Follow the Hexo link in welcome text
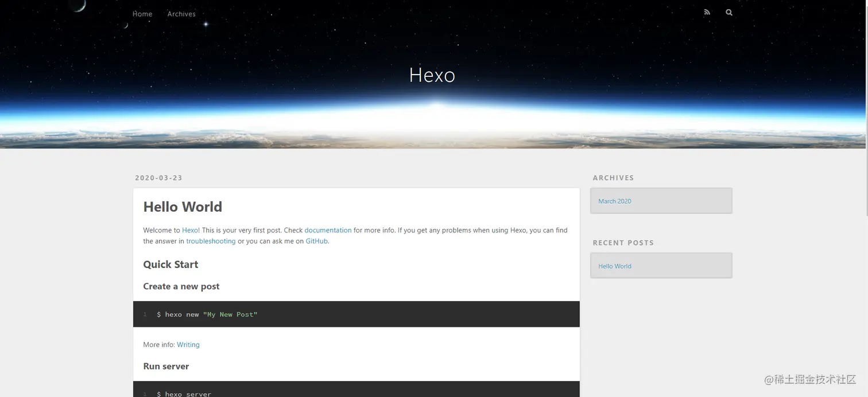The width and height of the screenshot is (868, 397). click(189, 230)
